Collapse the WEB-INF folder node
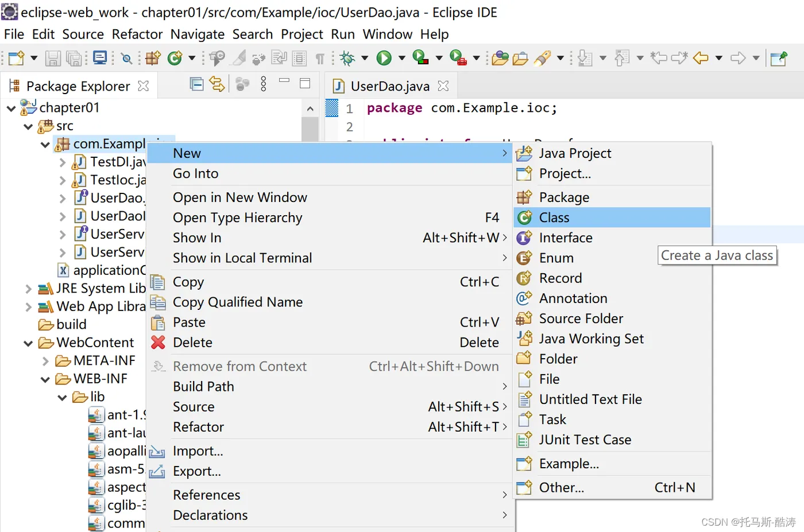This screenshot has height=532, width=804. coord(45,379)
